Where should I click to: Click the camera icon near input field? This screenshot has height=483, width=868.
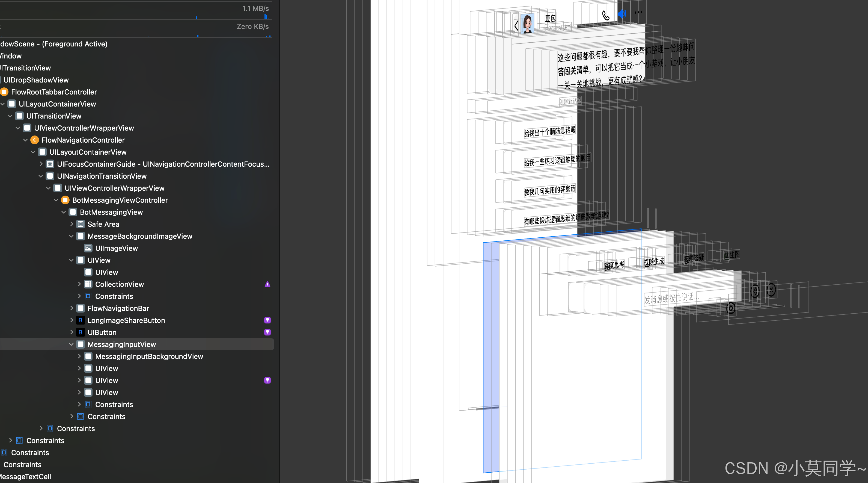[730, 308]
